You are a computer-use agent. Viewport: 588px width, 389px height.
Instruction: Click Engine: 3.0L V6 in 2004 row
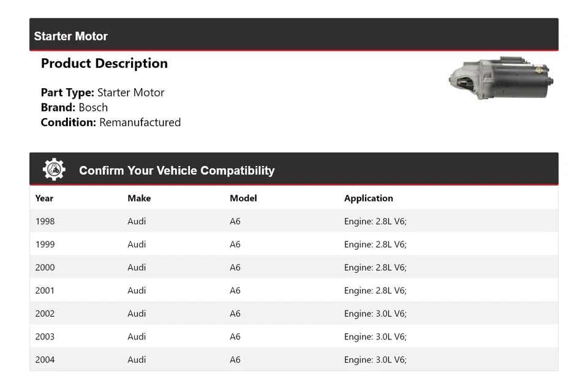375,360
